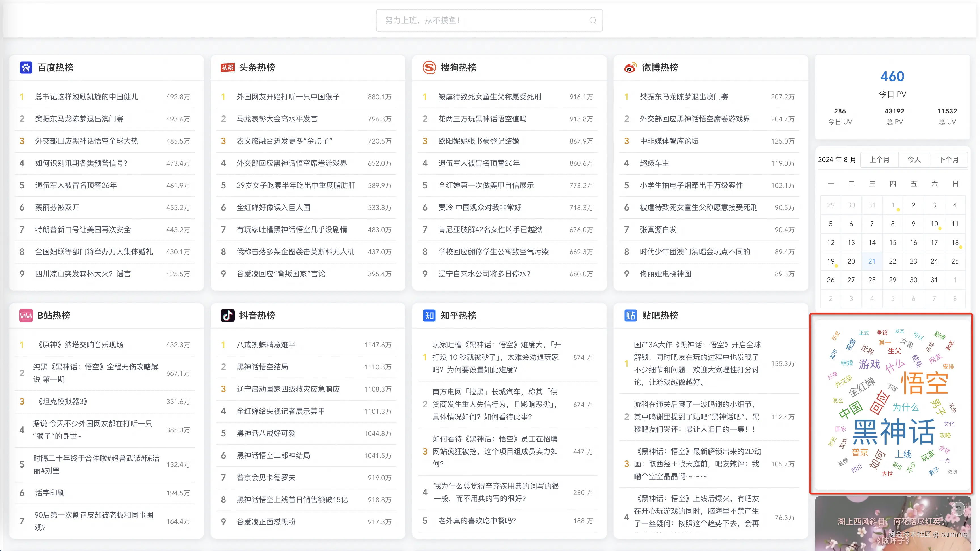
Task: Click the 搜狗热榜 Sogou panel icon
Action: tap(429, 67)
